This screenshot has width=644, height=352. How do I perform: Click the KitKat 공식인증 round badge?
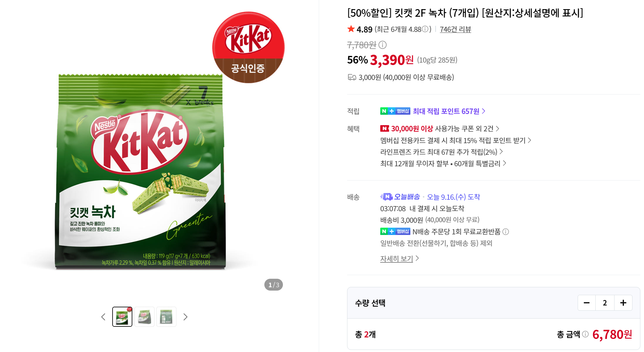coord(248,47)
